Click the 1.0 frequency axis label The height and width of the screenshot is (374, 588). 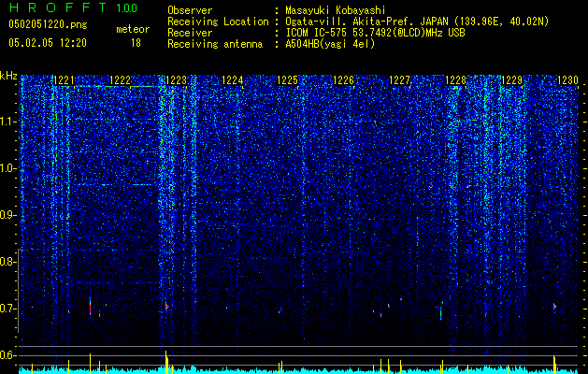[8, 168]
